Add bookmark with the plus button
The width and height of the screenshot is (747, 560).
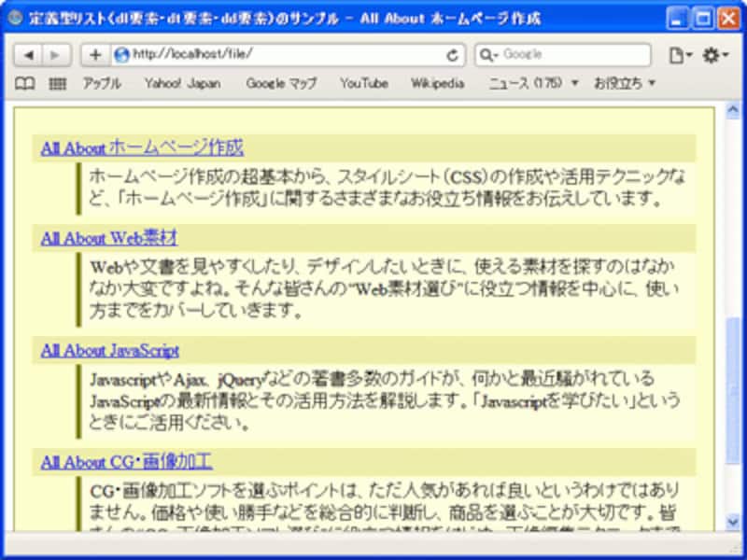click(x=96, y=55)
